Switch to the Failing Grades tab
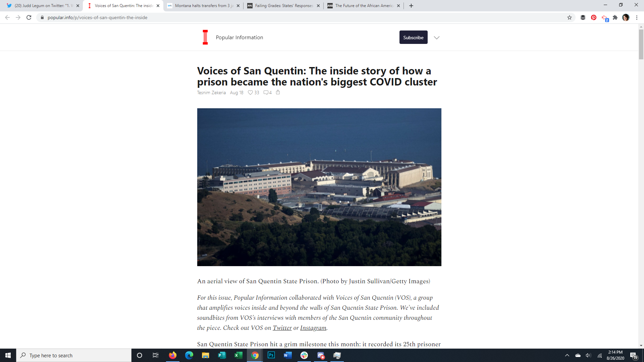The image size is (644, 362). 284,6
